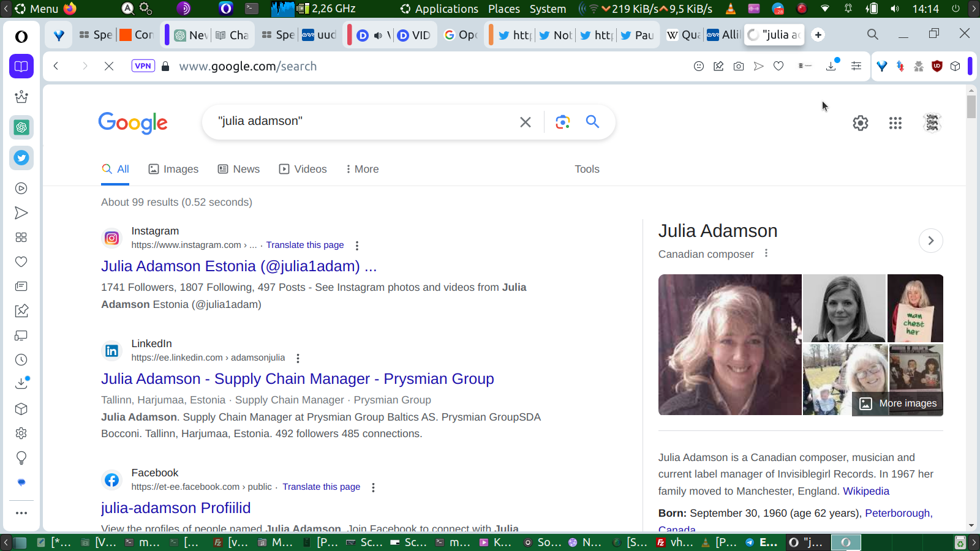Open Bookmarks heart in the sidebar
Screen dimensions: 980x551
pos(21,262)
